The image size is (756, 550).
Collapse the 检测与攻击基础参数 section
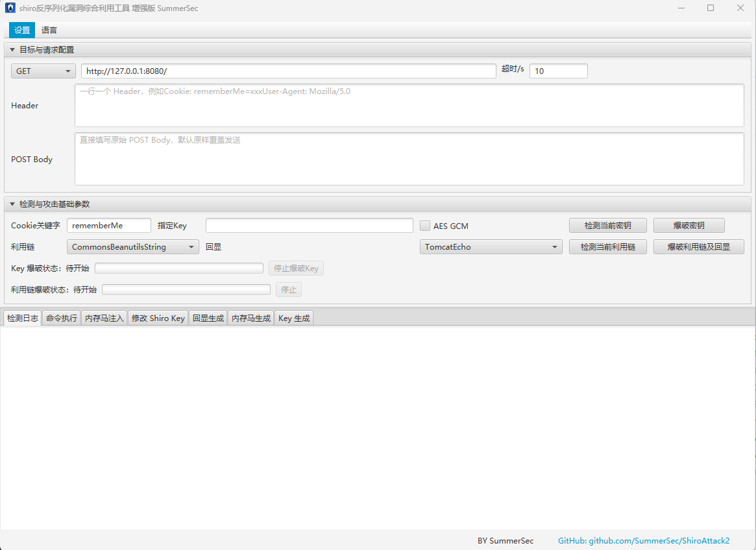[12, 204]
